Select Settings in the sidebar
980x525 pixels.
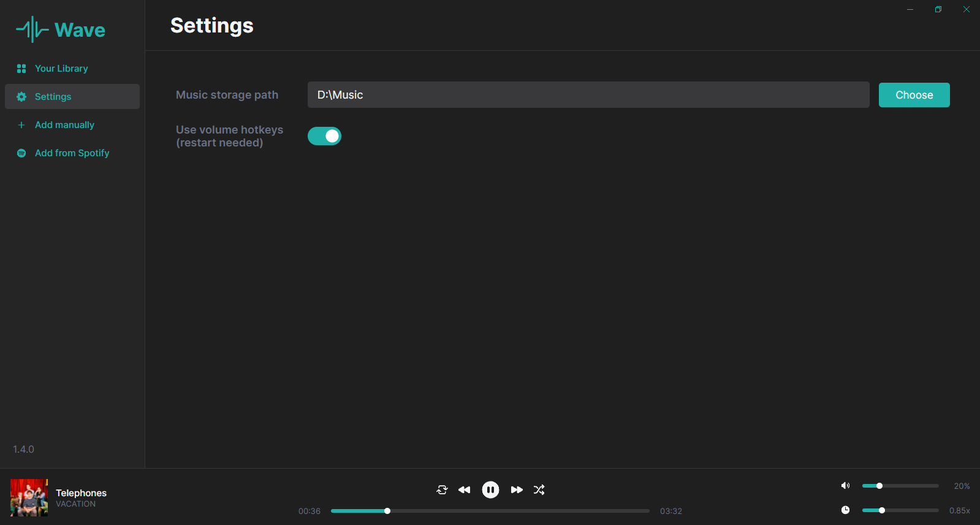coord(72,97)
